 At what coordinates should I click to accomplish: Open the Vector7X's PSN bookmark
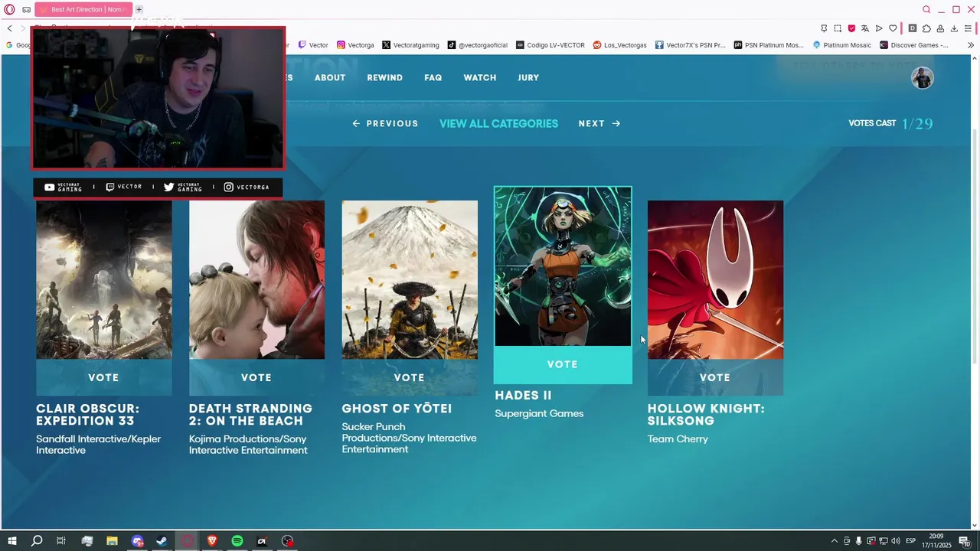[x=690, y=45]
